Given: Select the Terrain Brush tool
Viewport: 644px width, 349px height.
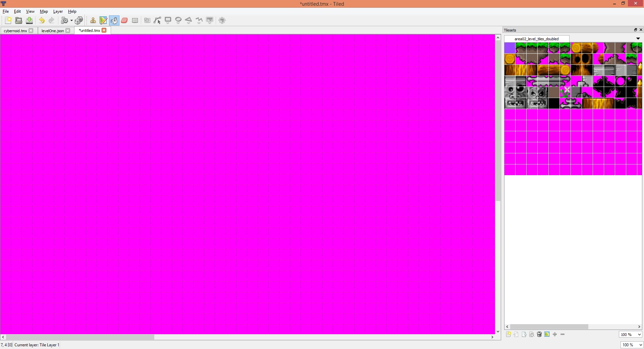Looking at the screenshot, I should click(x=103, y=20).
